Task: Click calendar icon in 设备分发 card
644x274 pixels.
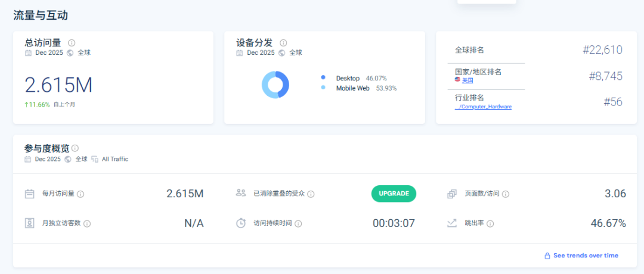Action: tap(240, 53)
